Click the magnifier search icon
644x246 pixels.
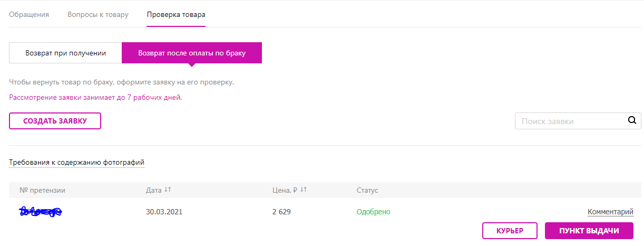pos(632,120)
